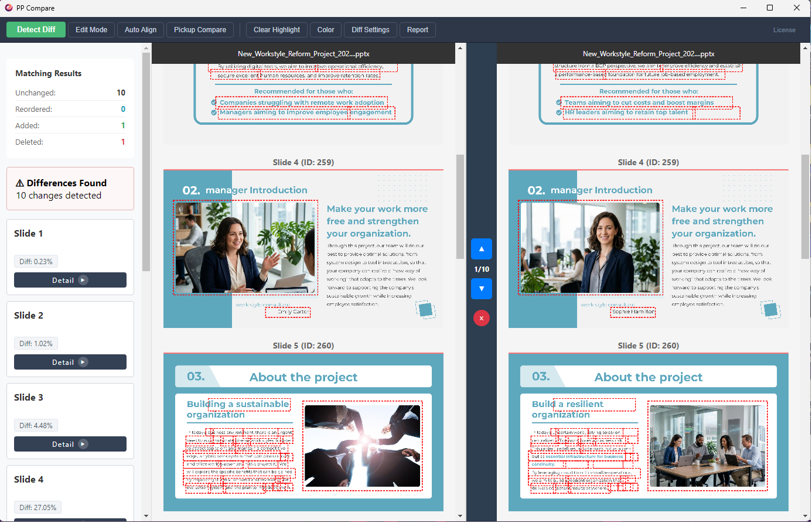812x523 pixels.
Task: Open the Color option
Action: tap(326, 30)
